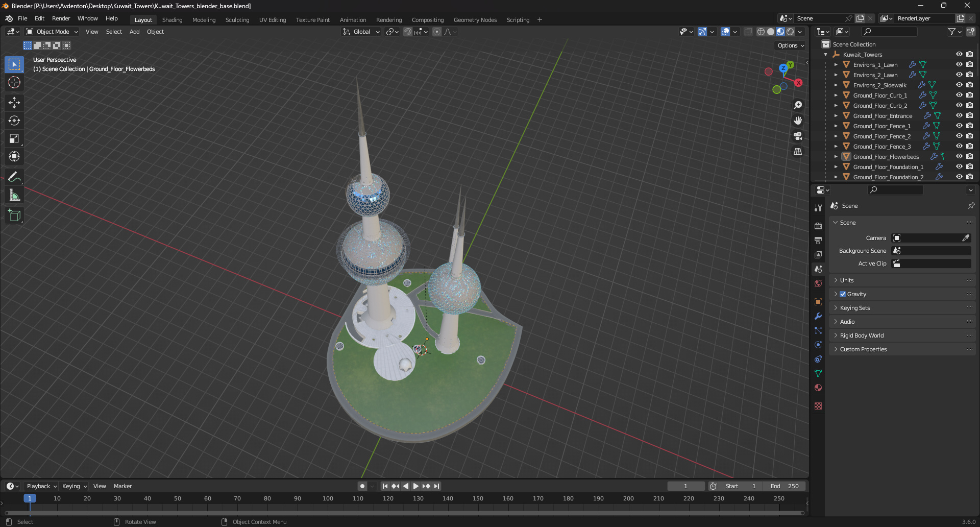Click the Start frame field

click(741, 486)
